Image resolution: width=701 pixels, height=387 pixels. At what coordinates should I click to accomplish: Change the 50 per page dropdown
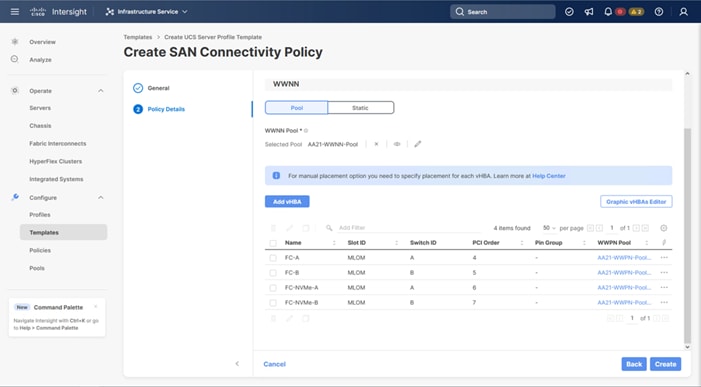(x=549, y=228)
